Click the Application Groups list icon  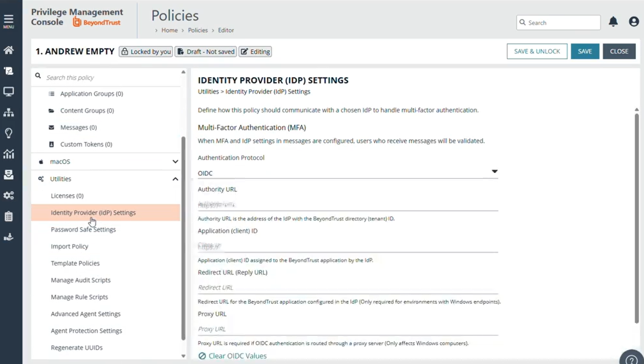51,94
